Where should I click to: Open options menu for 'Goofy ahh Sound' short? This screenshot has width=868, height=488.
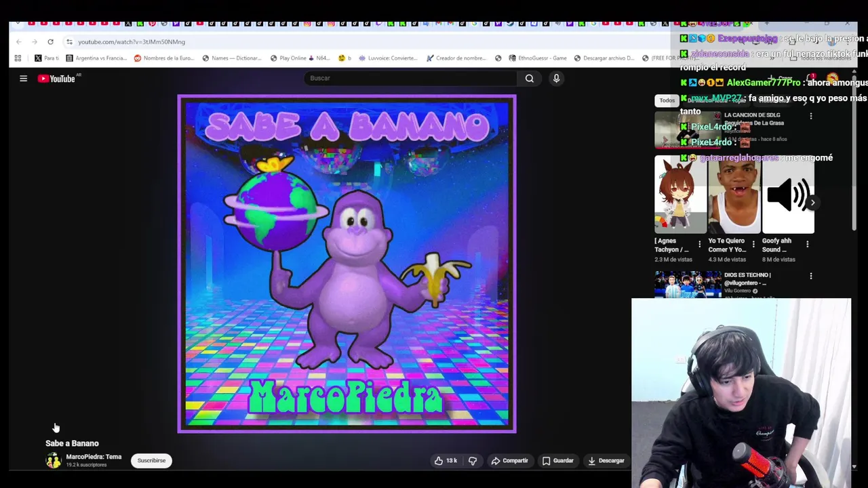pyautogui.click(x=808, y=244)
